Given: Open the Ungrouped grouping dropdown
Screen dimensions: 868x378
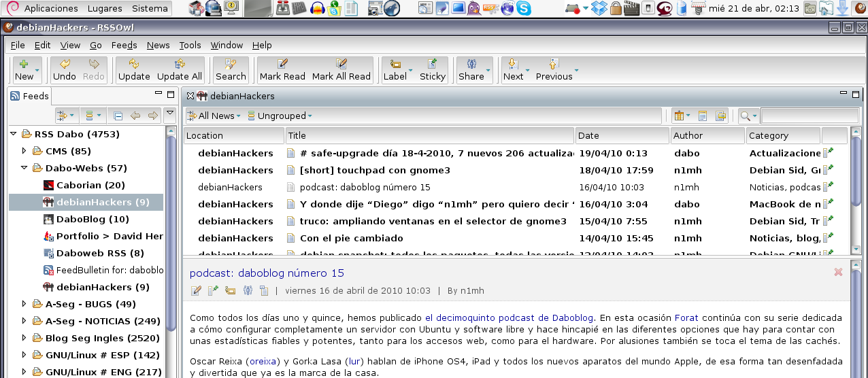Looking at the screenshot, I should [x=280, y=116].
